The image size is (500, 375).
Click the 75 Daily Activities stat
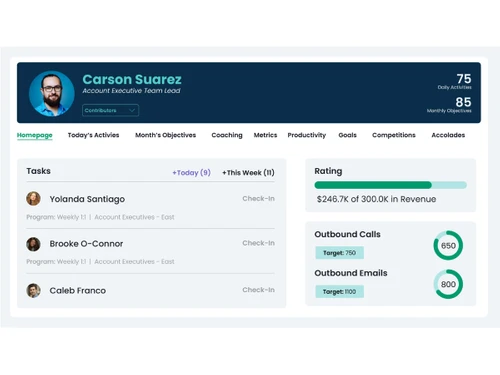click(455, 81)
